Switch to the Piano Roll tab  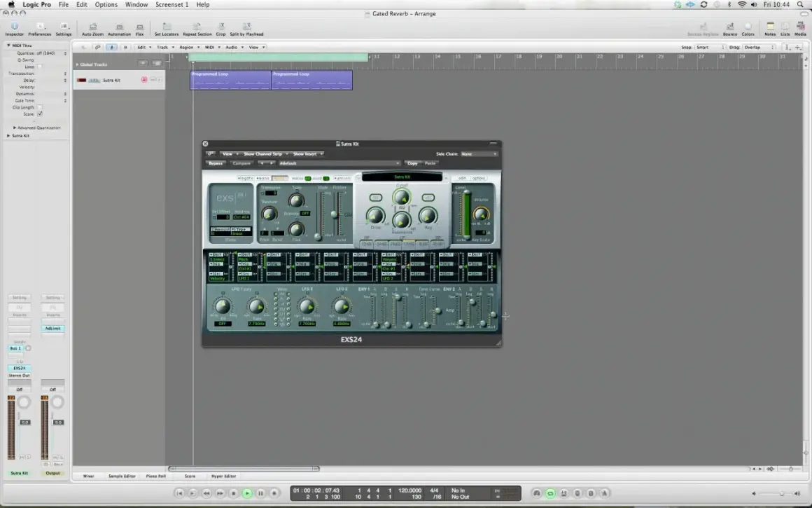click(x=156, y=476)
